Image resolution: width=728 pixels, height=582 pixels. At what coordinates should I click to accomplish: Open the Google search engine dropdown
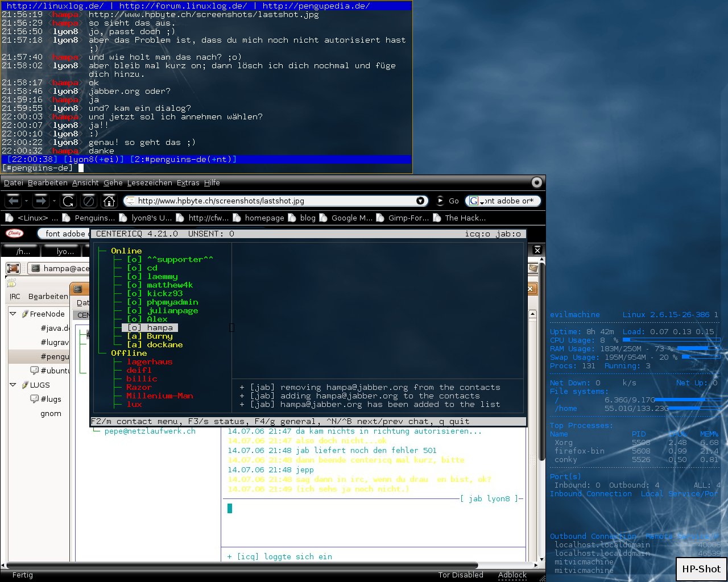tap(475, 201)
